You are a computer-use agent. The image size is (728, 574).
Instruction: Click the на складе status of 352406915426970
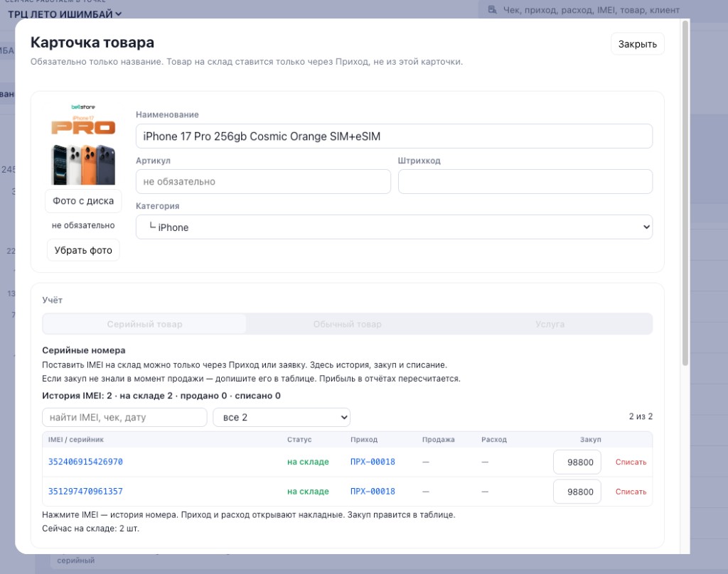tap(308, 462)
